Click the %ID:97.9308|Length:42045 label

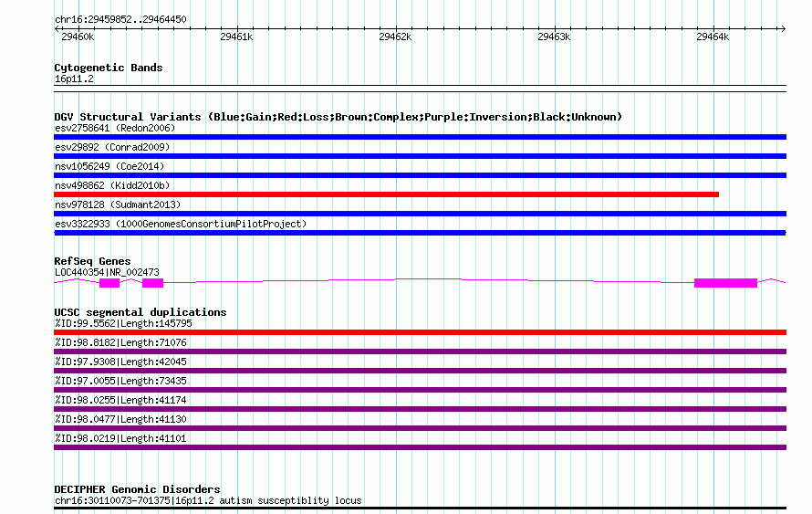[120, 362]
